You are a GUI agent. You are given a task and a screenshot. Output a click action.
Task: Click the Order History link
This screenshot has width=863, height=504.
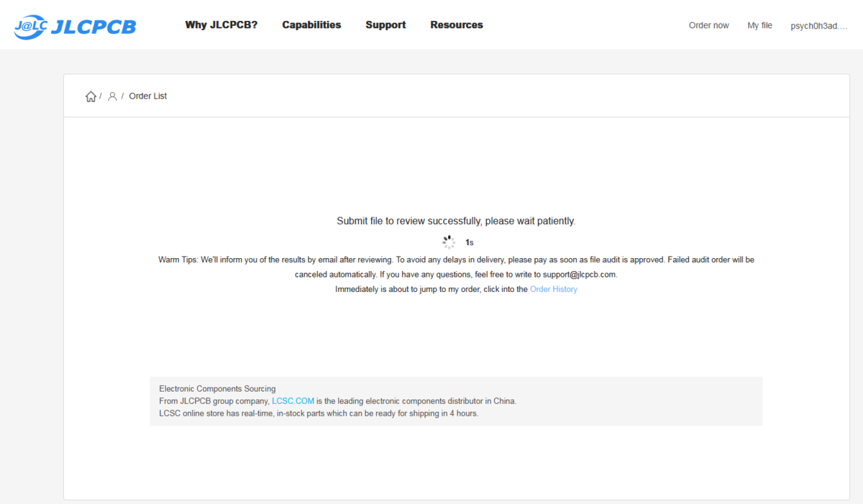[x=554, y=289]
